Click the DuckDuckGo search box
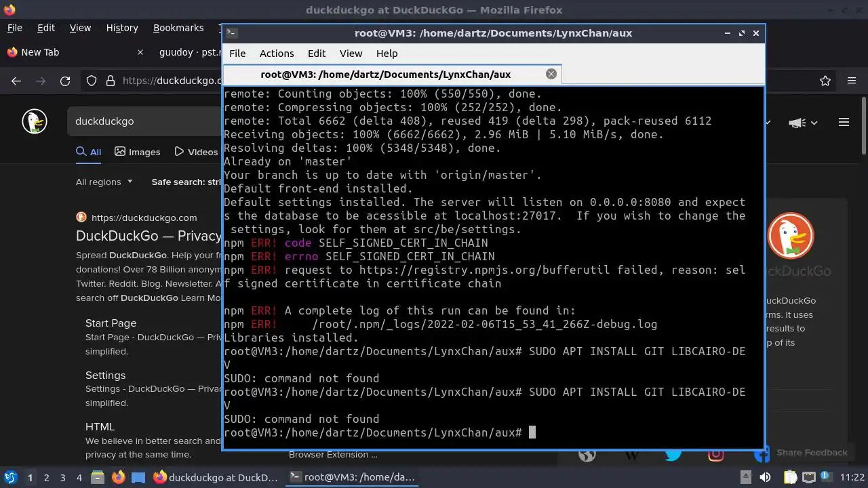Viewport: 868px width, 488px height. (145, 121)
